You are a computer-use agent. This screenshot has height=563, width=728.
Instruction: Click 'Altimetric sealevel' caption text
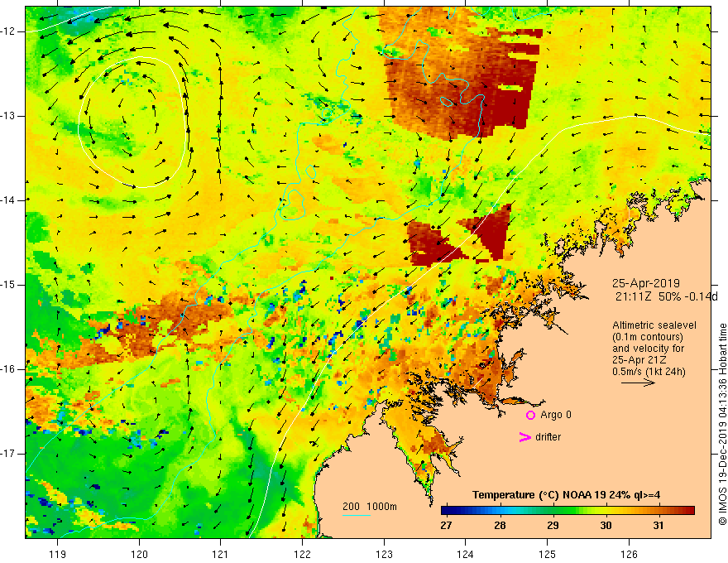point(654,325)
